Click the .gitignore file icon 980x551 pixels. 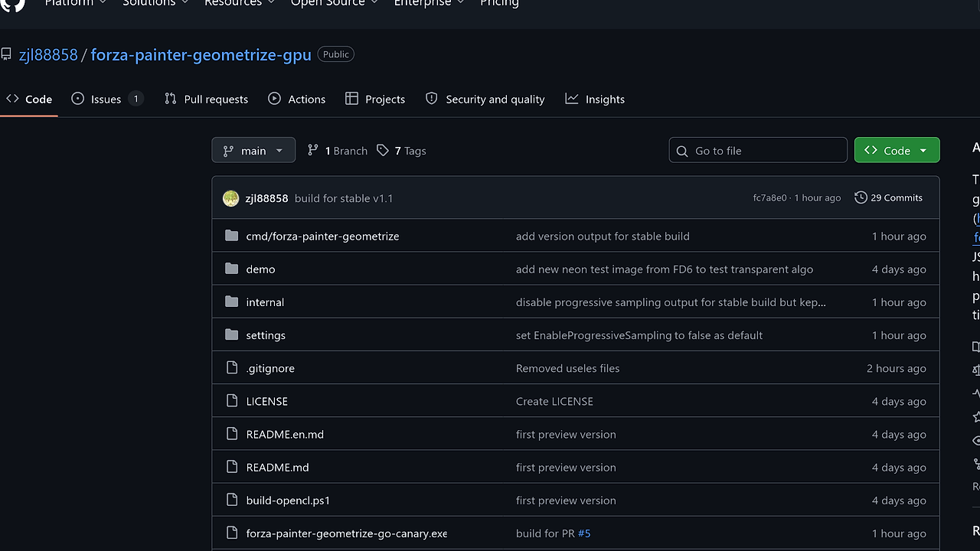click(x=232, y=367)
